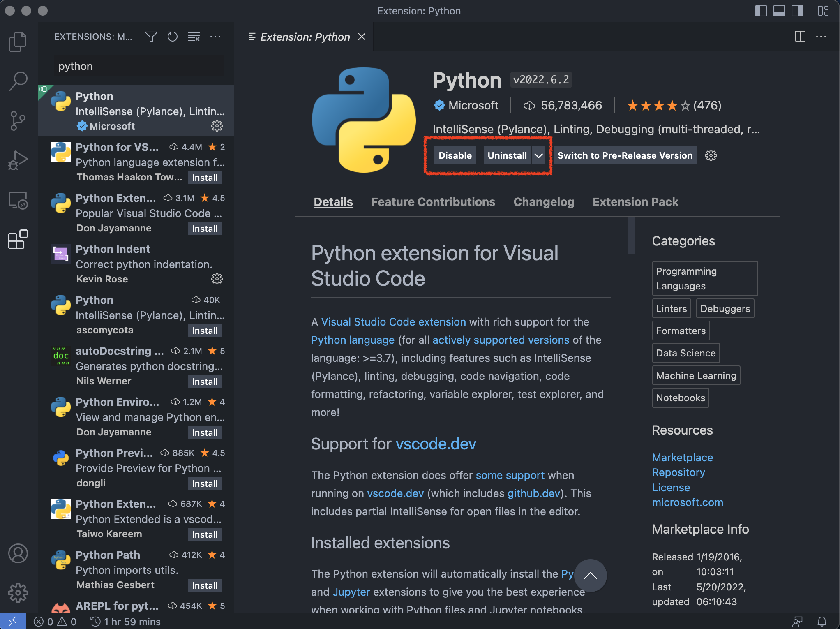
Task: Open the Jupyter extension link
Action: coord(351,592)
